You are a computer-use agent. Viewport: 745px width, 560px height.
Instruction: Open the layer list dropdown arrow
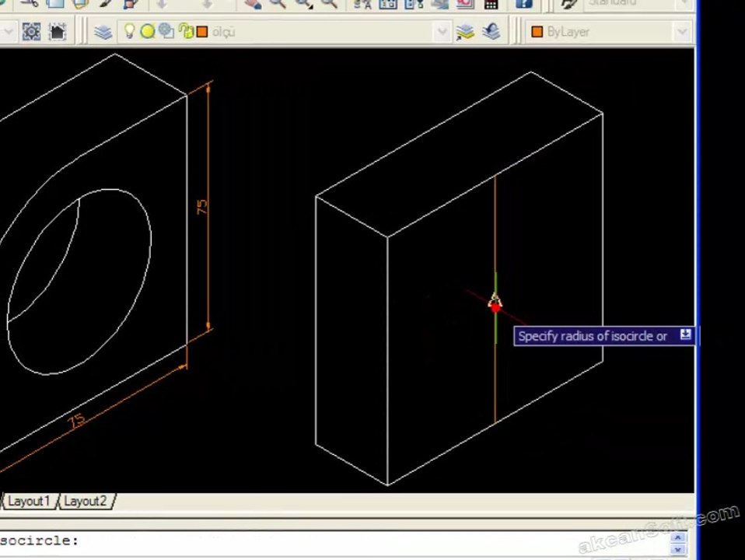pos(442,32)
